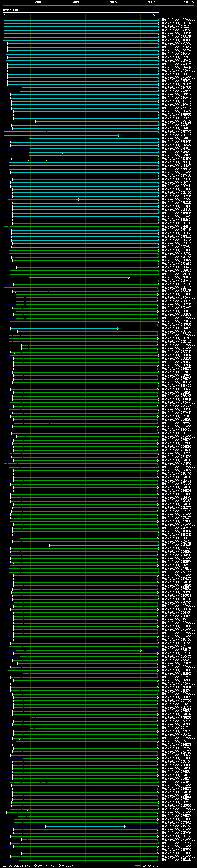Click the alignment bar for UniRef100_Q0DMI2
Image resolution: width=197 pixels, height=868 pixels.
point(79,277)
